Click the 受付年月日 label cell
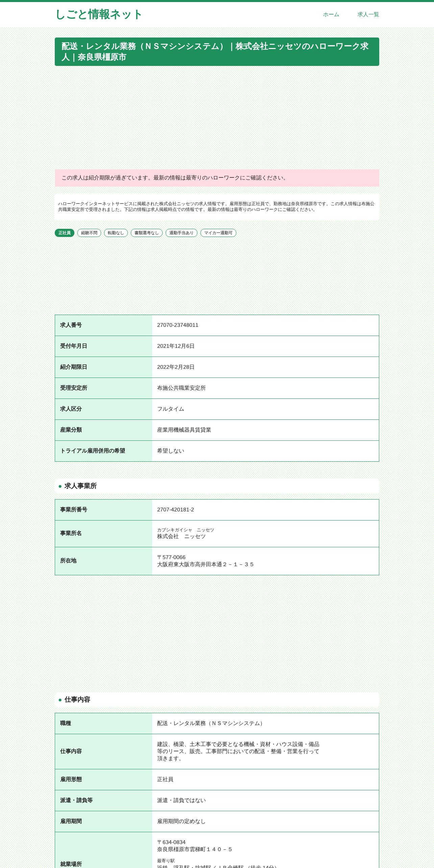This screenshot has width=434, height=868. [x=103, y=346]
